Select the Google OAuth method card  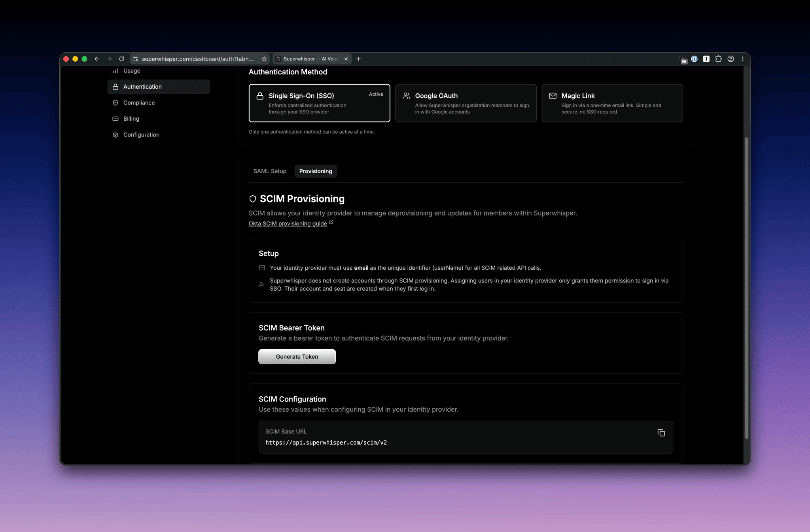466,103
